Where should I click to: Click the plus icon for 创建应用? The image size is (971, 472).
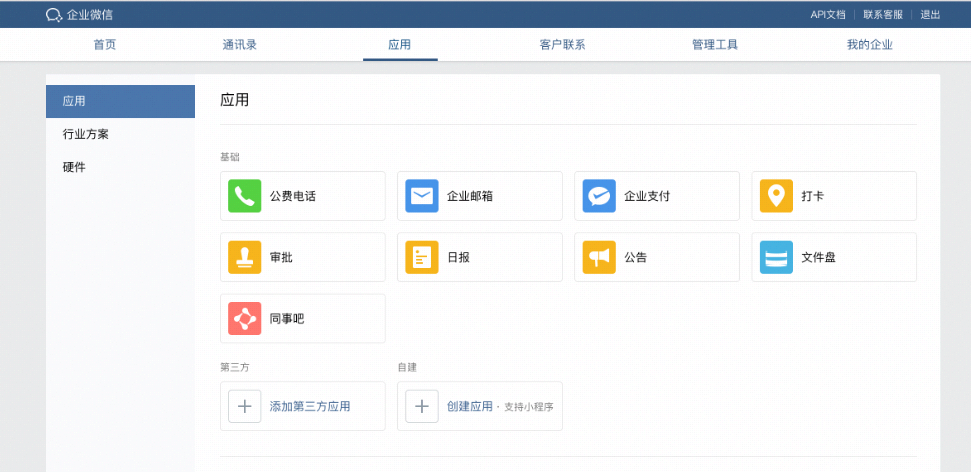click(x=422, y=406)
